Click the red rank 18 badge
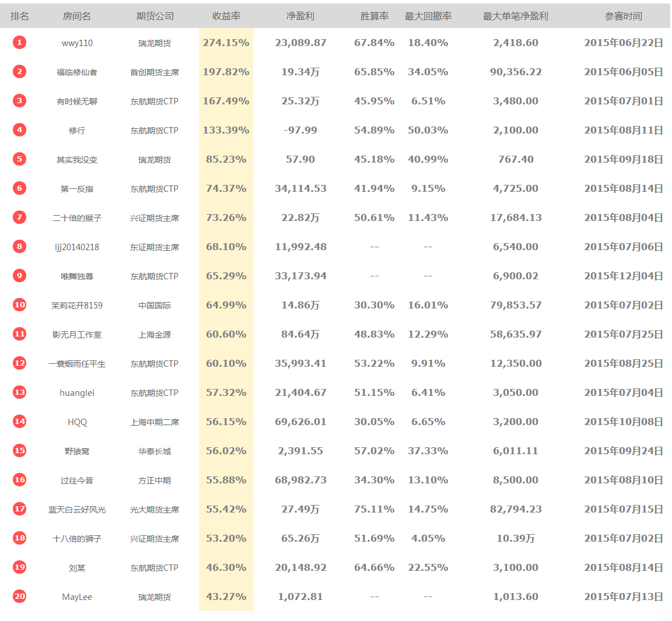Screen dimensions: 672x621 [x=19, y=538]
